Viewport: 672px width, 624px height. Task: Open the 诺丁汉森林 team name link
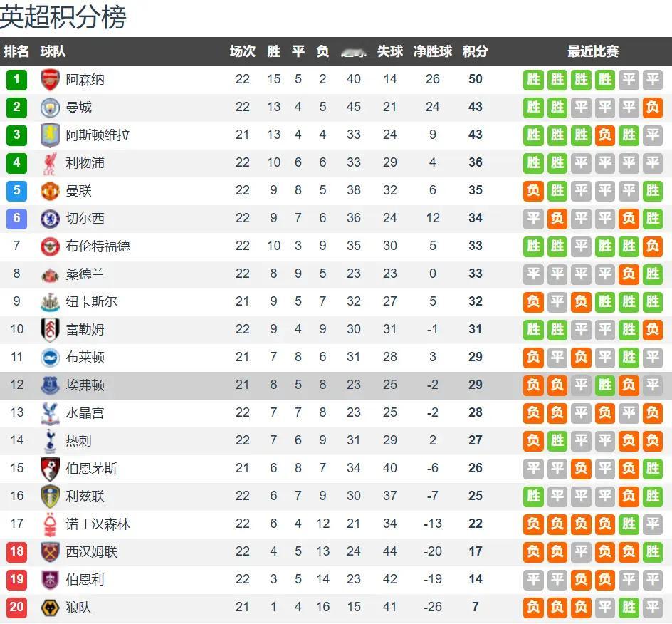98,524
